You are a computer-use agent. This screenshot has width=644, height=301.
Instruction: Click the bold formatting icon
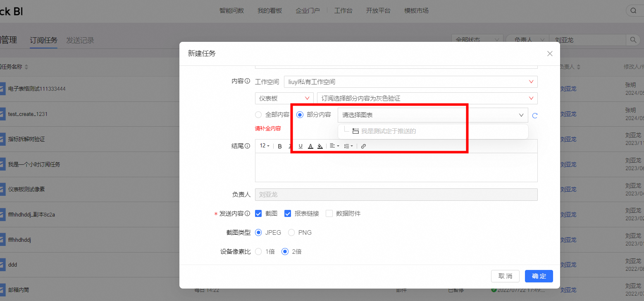[x=280, y=146]
